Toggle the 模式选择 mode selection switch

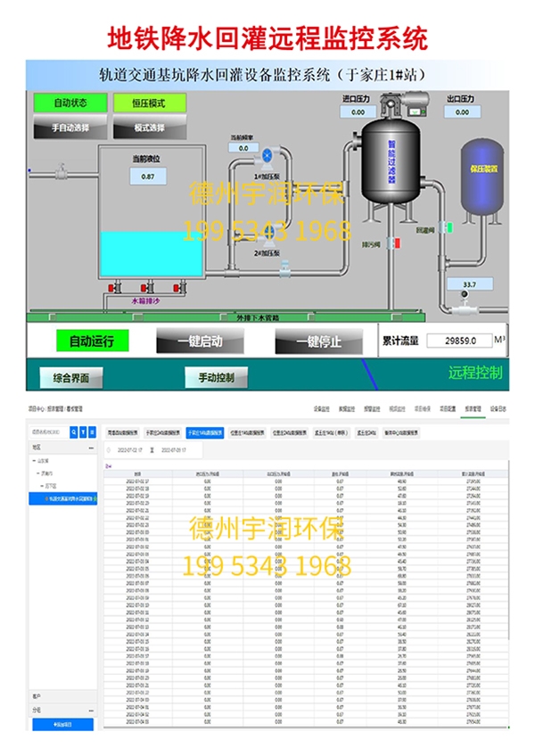click(151, 128)
